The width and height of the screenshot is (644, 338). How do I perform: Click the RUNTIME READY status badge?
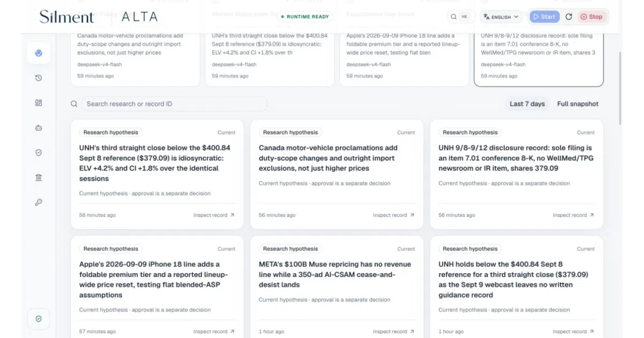(x=305, y=17)
